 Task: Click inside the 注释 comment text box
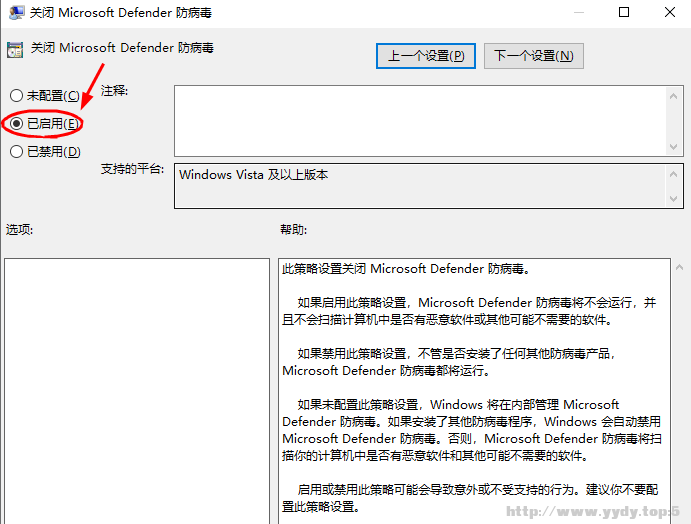point(421,121)
